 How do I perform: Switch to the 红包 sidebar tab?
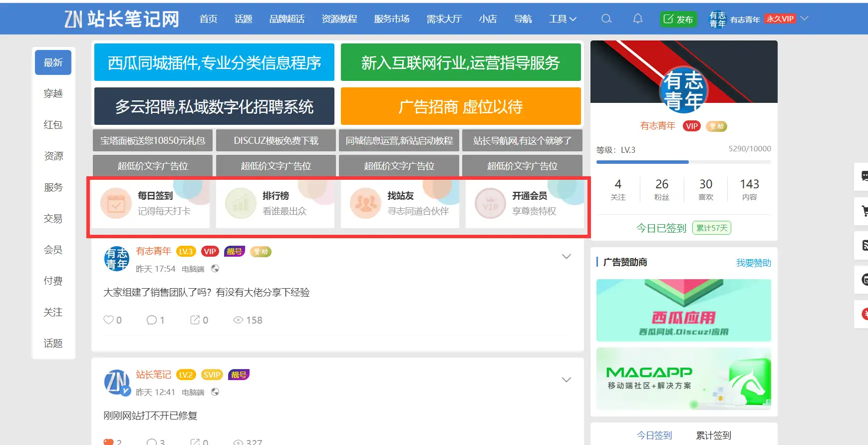click(x=53, y=125)
